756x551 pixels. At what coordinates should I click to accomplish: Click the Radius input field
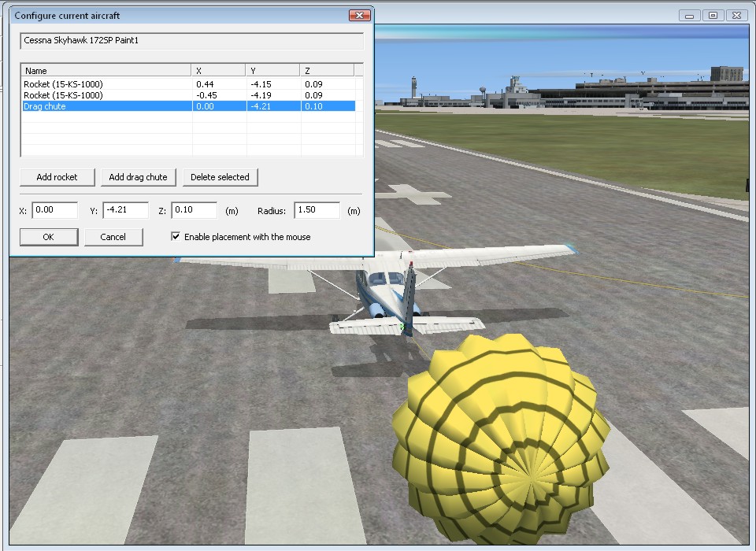(317, 210)
